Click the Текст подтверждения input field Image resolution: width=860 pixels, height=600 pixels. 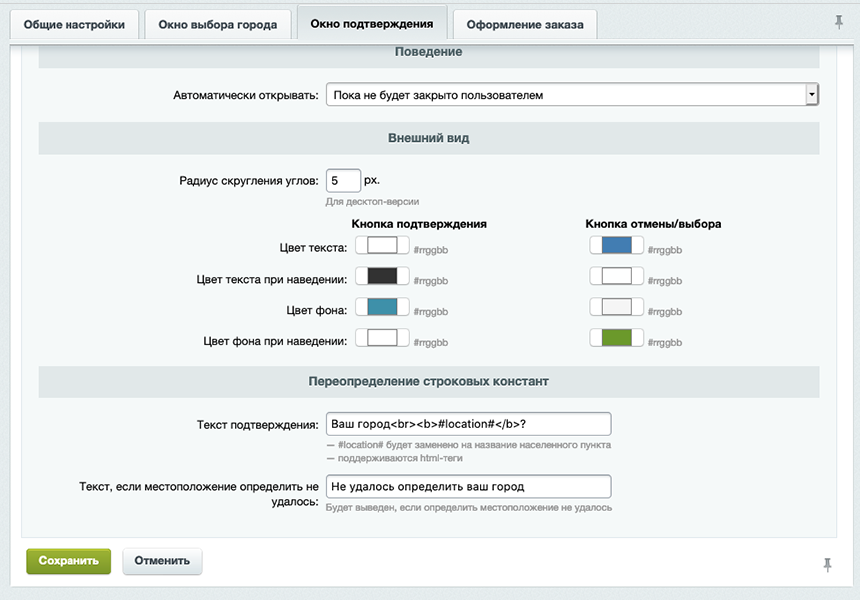[x=470, y=423]
